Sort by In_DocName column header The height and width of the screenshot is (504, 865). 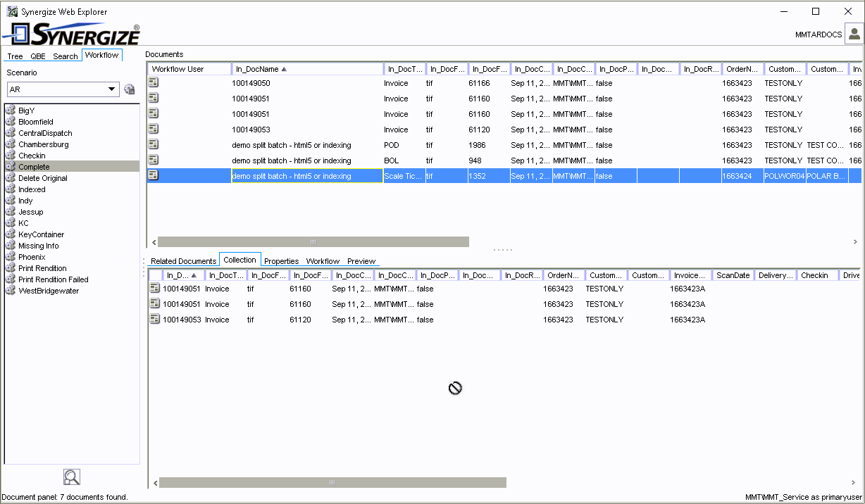pyautogui.click(x=308, y=69)
